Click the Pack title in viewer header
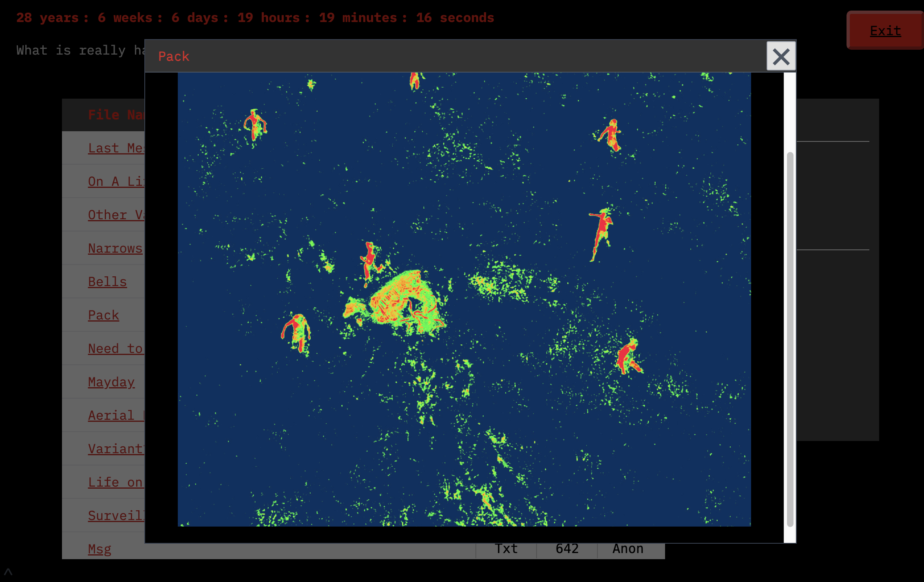The width and height of the screenshot is (924, 582). coord(174,56)
